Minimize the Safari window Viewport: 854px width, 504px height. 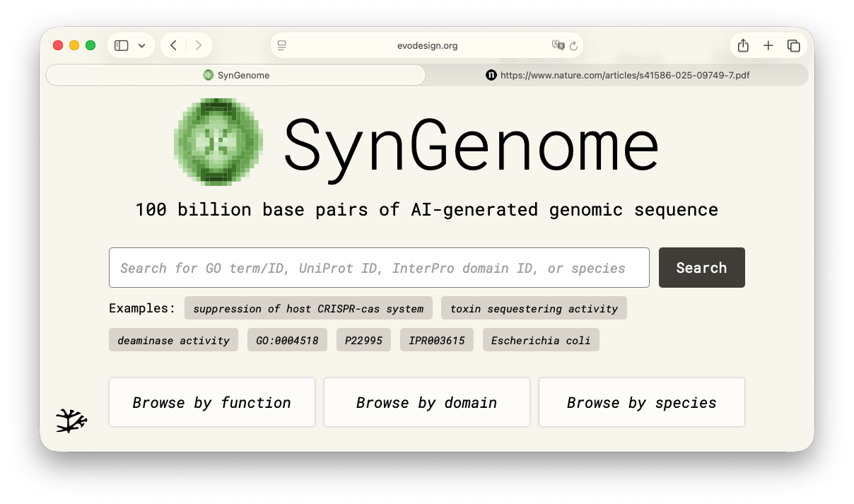tap(74, 45)
